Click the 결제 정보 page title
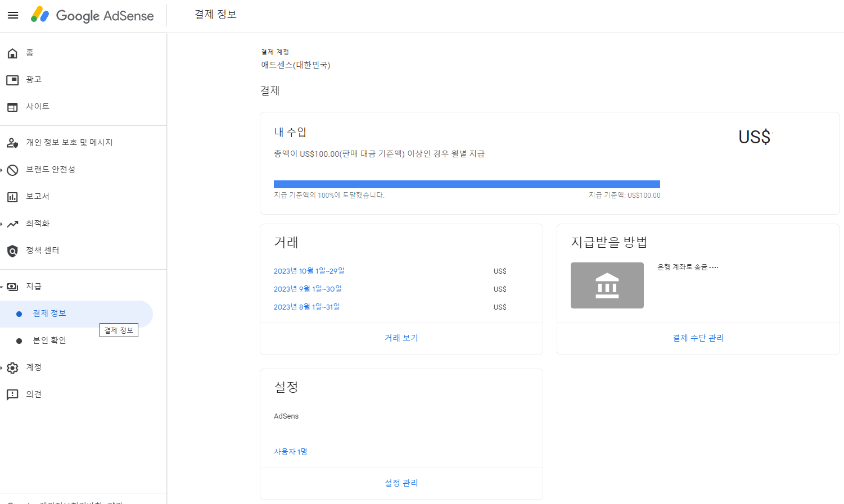Image resolution: width=844 pixels, height=504 pixels. (215, 15)
